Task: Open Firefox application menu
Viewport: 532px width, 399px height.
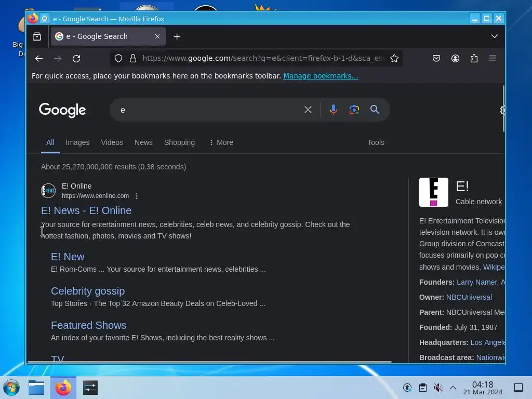Action: [493, 58]
